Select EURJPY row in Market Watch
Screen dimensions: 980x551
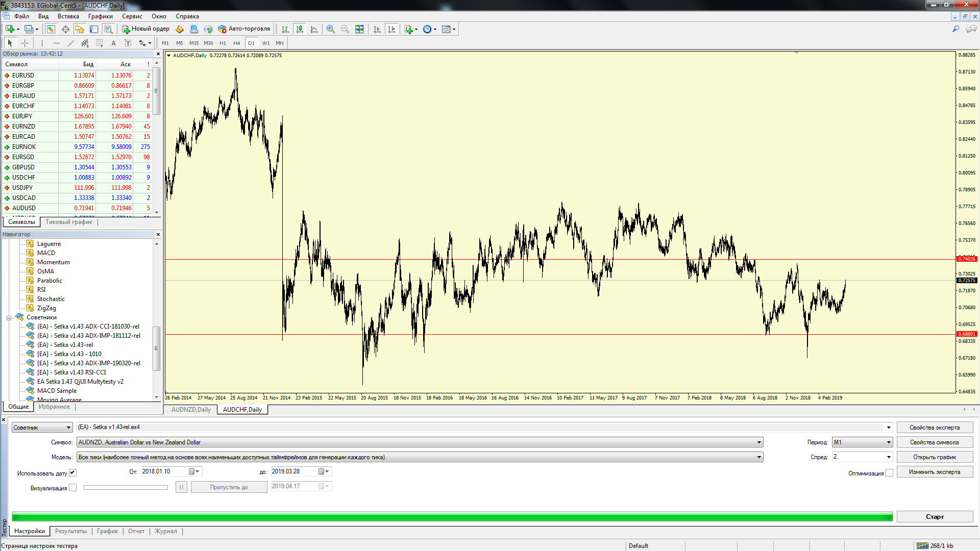(78, 116)
